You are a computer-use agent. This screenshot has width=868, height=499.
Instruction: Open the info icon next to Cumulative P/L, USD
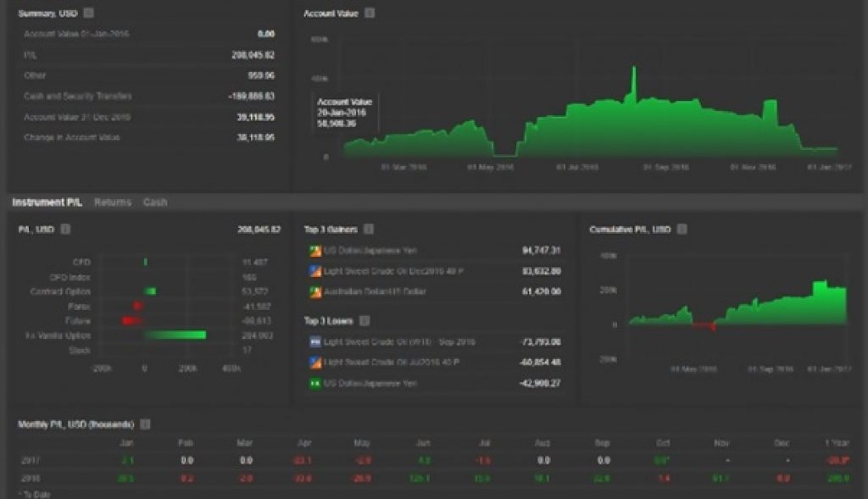coord(682,229)
